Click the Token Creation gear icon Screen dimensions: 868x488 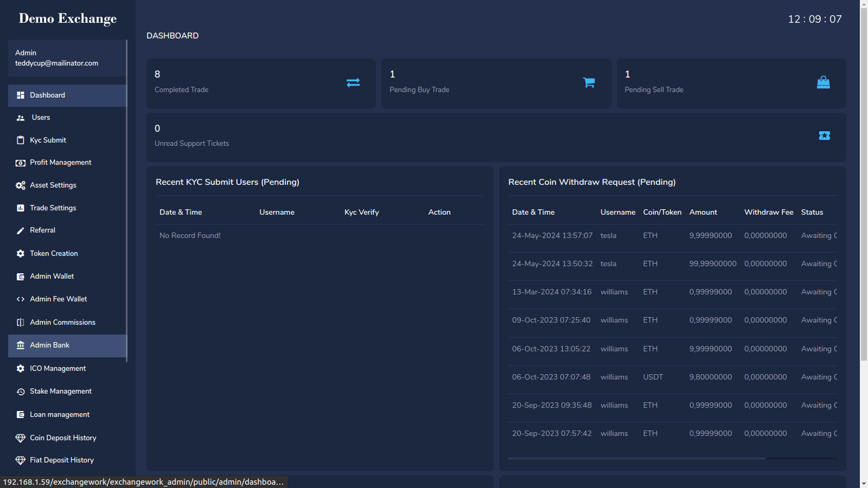point(21,254)
